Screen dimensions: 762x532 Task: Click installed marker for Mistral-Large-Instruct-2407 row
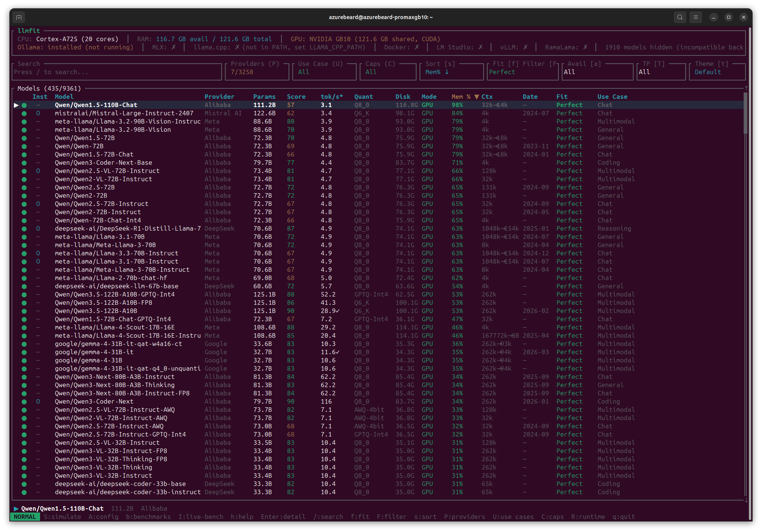pyautogui.click(x=38, y=113)
